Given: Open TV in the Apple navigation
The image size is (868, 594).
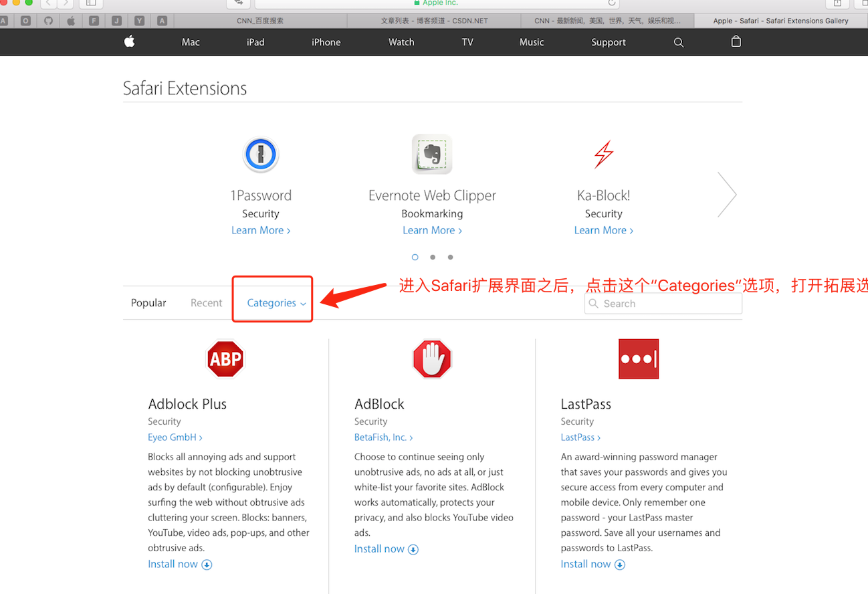Looking at the screenshot, I should (467, 42).
